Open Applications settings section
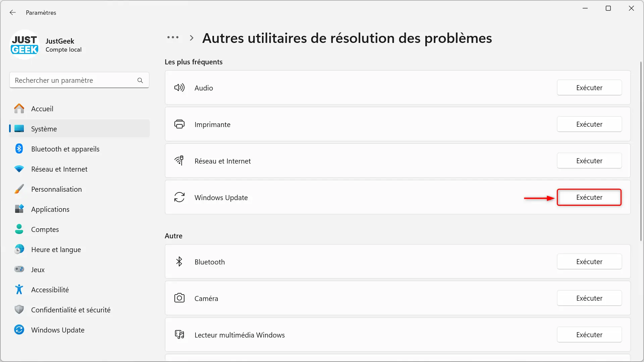The image size is (644, 362). 79,209
